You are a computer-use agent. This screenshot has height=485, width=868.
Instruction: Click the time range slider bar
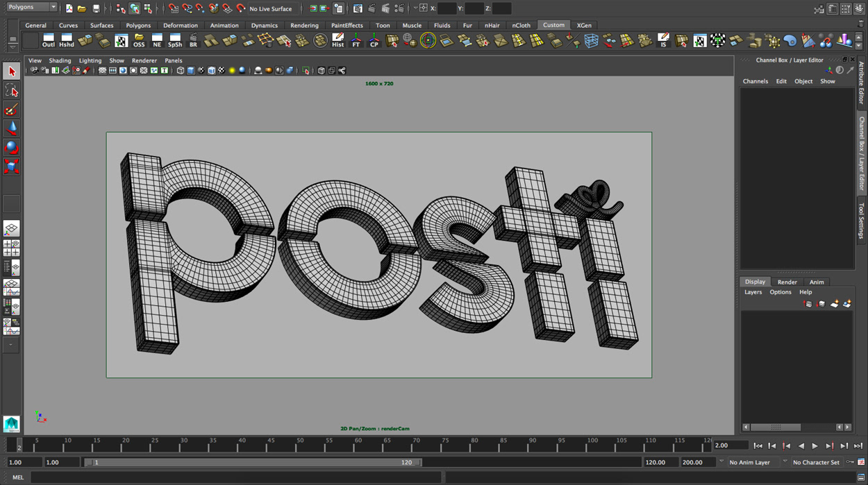click(252, 462)
